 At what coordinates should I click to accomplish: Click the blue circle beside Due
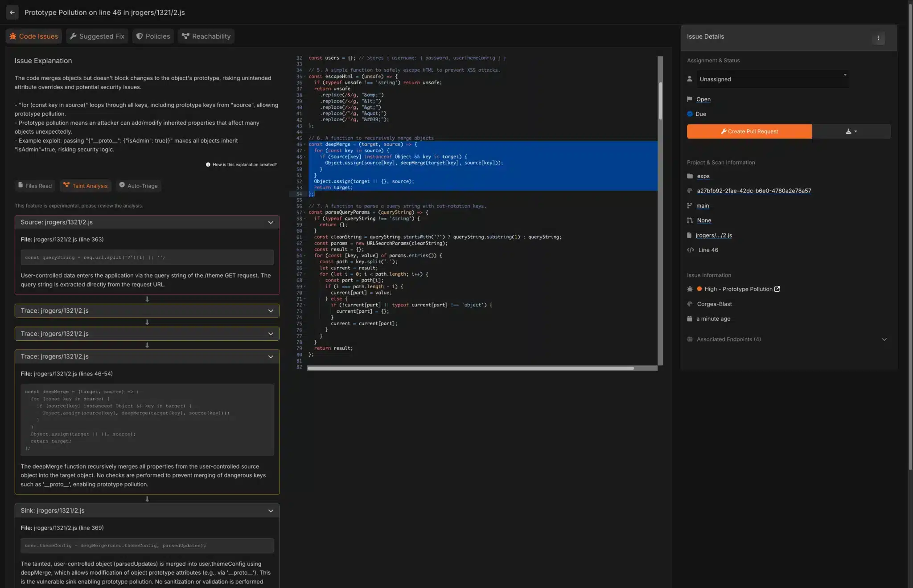click(x=690, y=114)
